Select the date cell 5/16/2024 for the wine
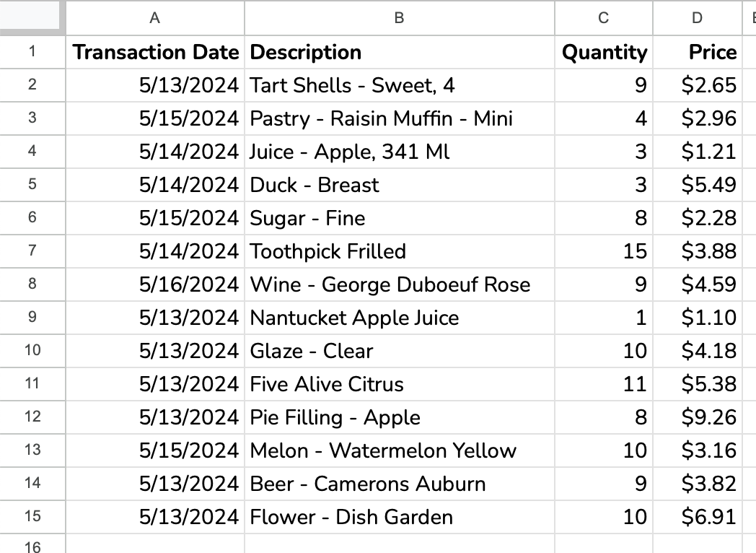This screenshot has height=553, width=756. (154, 284)
